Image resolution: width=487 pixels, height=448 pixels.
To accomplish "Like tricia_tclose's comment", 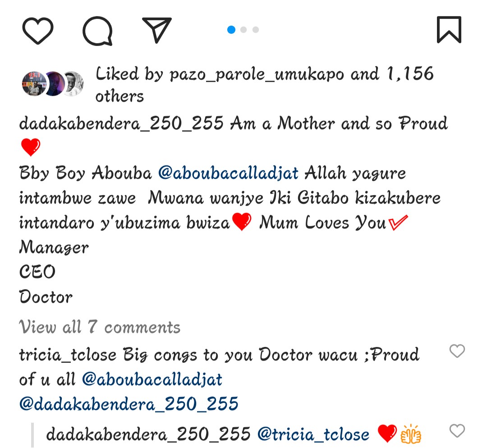I will click(457, 351).
